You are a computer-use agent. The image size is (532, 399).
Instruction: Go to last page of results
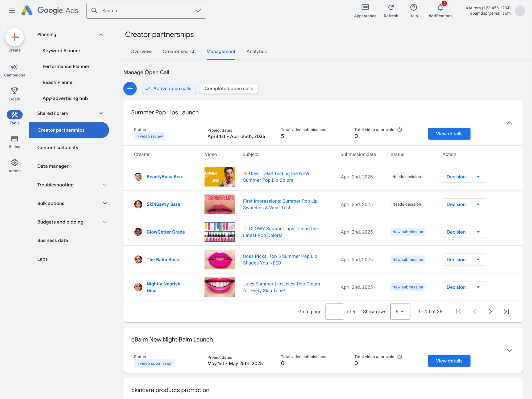[506, 311]
